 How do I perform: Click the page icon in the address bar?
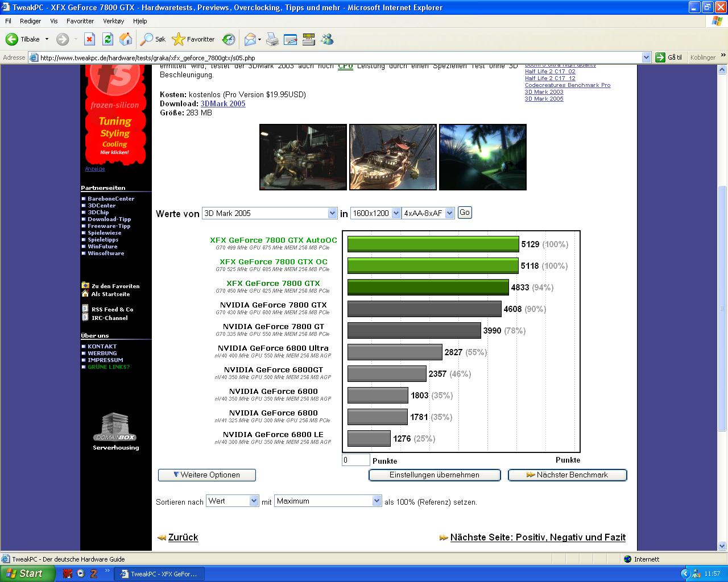point(34,57)
